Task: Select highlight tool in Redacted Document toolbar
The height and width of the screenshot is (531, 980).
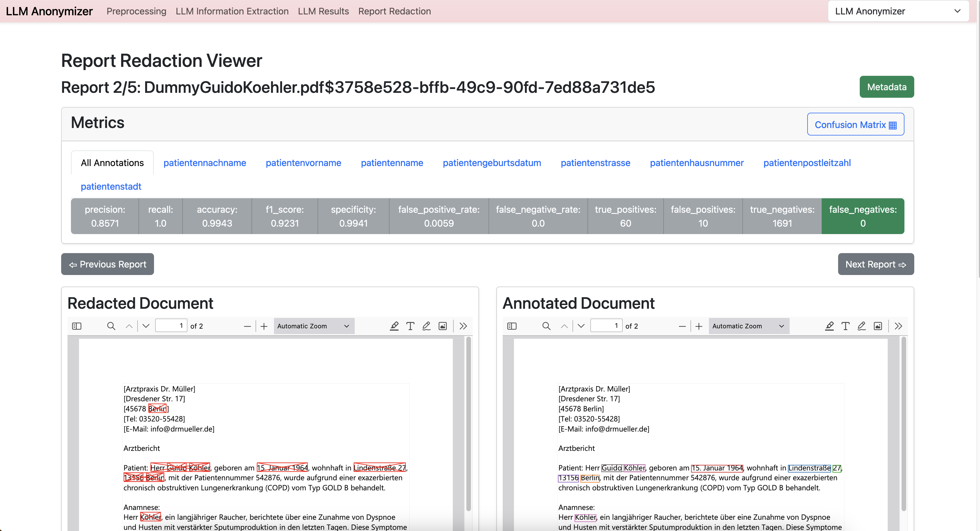Action: tap(394, 326)
